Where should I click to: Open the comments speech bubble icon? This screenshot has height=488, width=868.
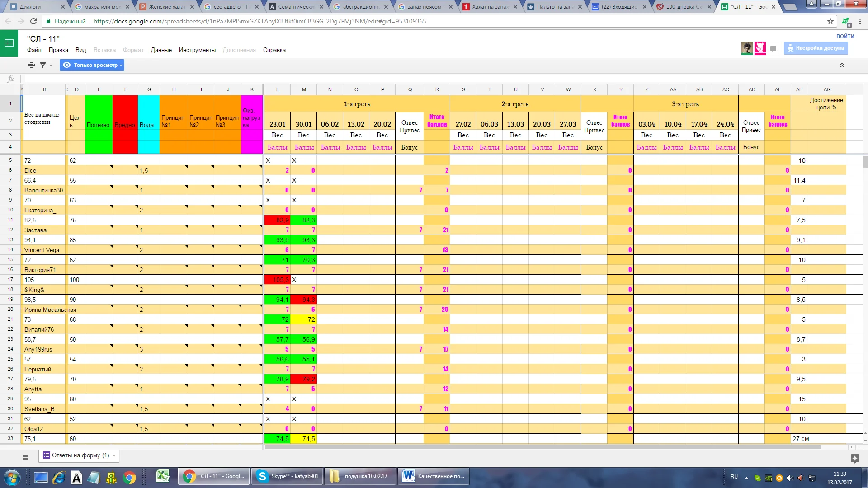[x=773, y=49]
